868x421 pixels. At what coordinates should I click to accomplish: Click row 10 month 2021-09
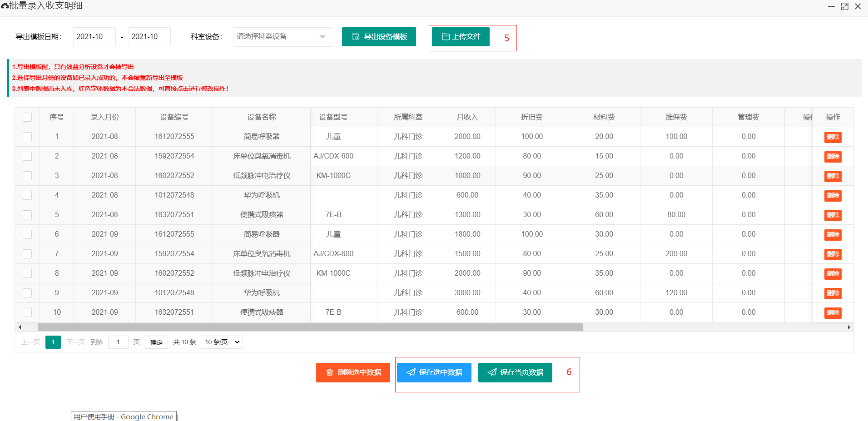pos(105,312)
